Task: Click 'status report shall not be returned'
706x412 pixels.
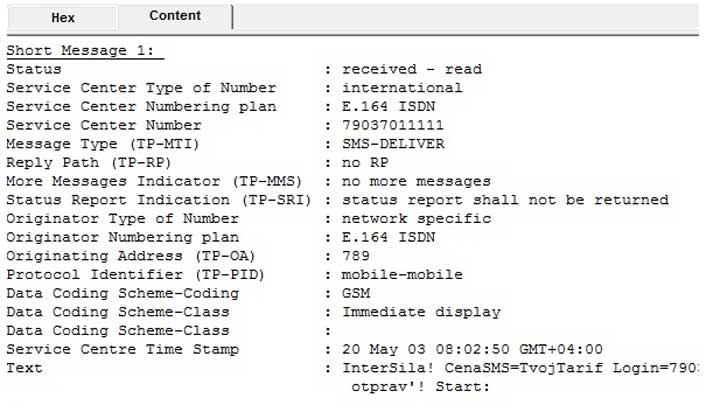Action: point(505,200)
